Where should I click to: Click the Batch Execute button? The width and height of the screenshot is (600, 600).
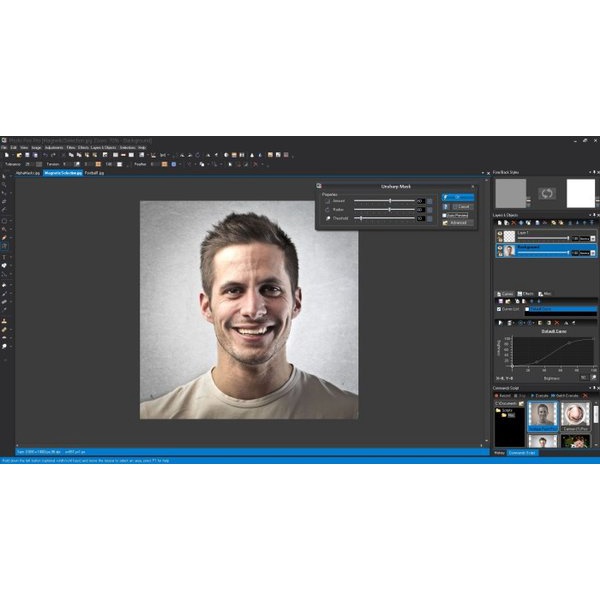pos(564,395)
